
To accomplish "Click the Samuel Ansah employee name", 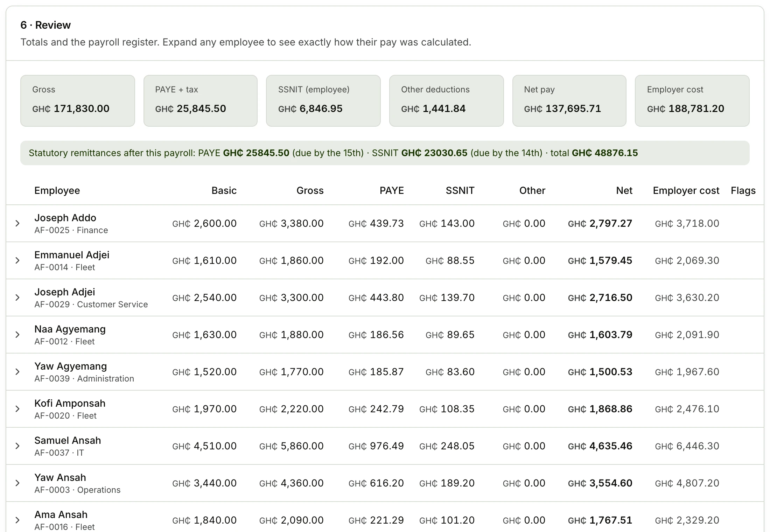I will click(68, 440).
